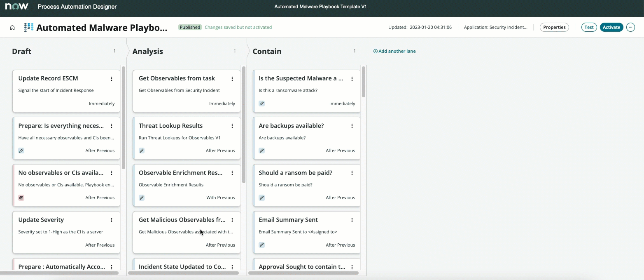
Task: Open the Update Severity card menu
Action: (112, 220)
